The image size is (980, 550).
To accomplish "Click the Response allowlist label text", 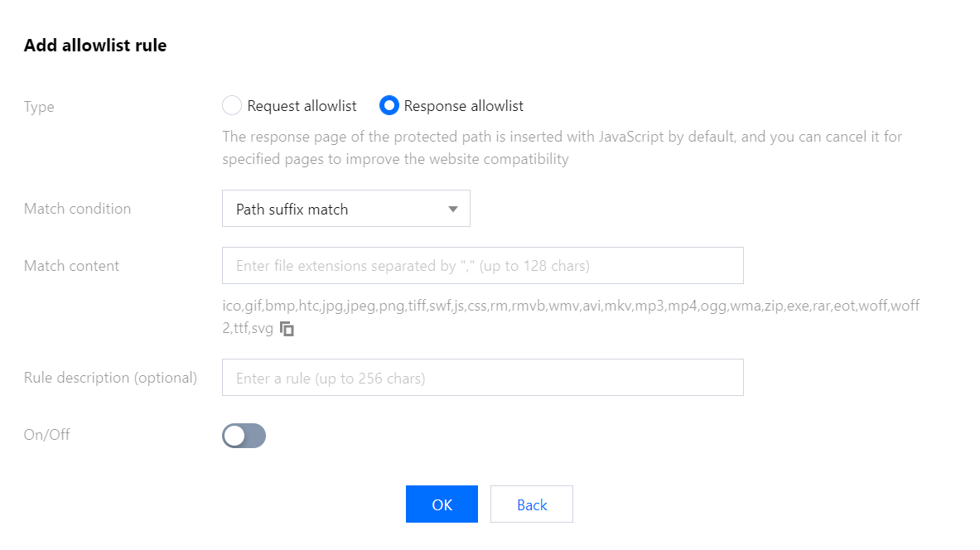I will click(x=463, y=106).
